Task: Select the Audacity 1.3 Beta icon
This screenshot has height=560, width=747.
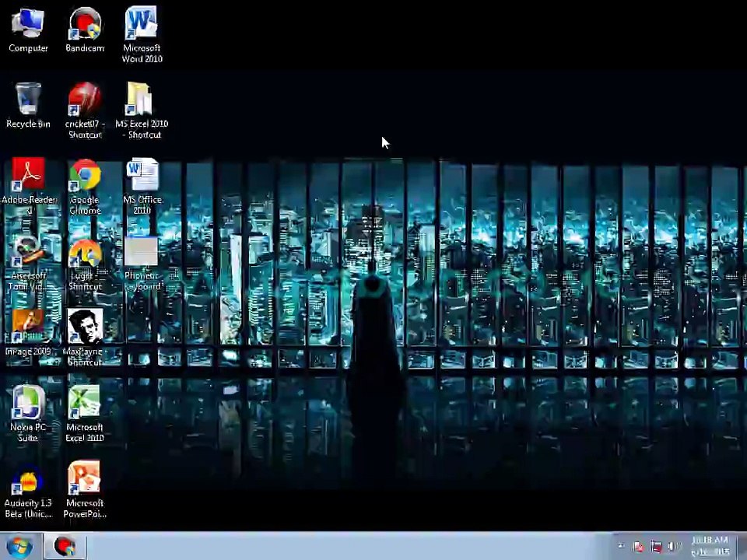Action: [x=28, y=480]
